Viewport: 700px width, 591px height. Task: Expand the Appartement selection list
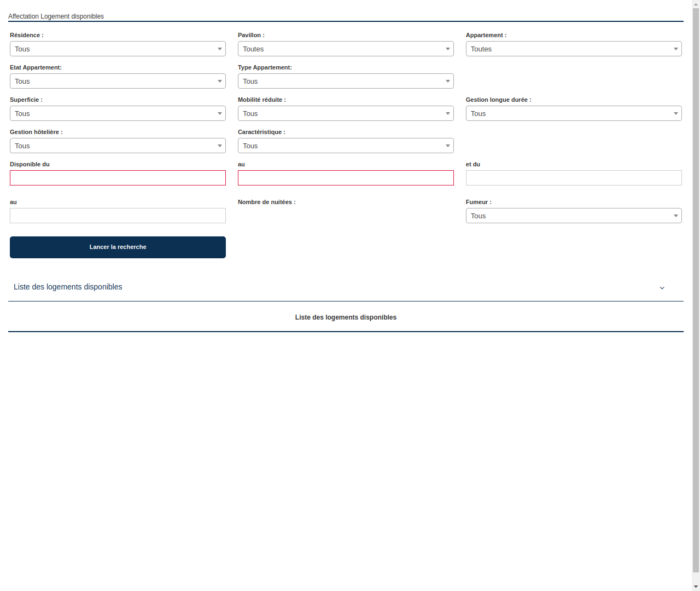573,49
